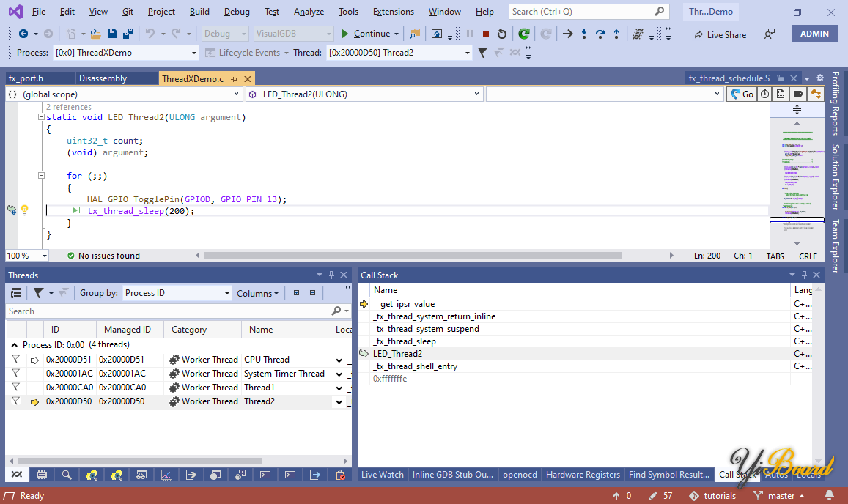Click the Save All icon

click(128, 34)
